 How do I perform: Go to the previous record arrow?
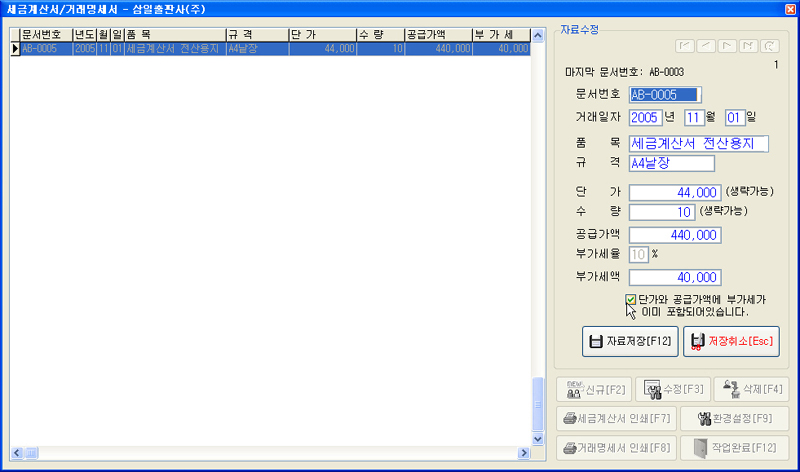tap(706, 46)
